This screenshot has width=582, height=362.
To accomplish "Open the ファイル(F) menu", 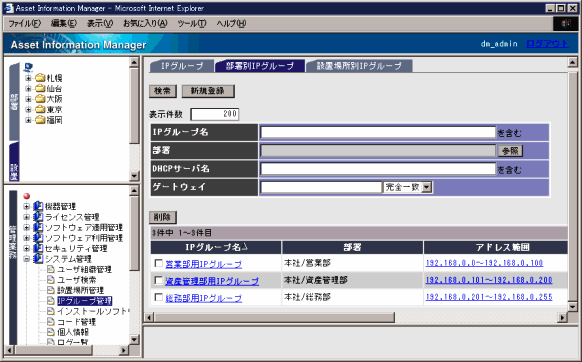I will (x=24, y=23).
